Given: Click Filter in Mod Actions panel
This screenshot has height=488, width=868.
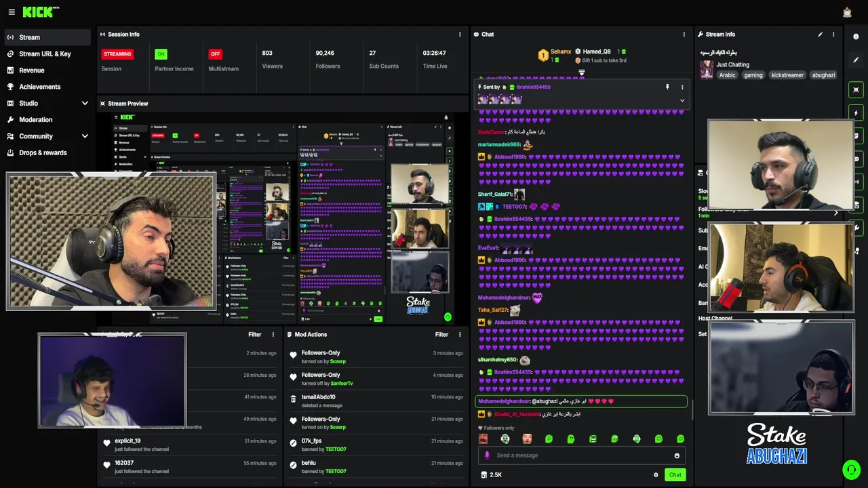Looking at the screenshot, I should [441, 335].
